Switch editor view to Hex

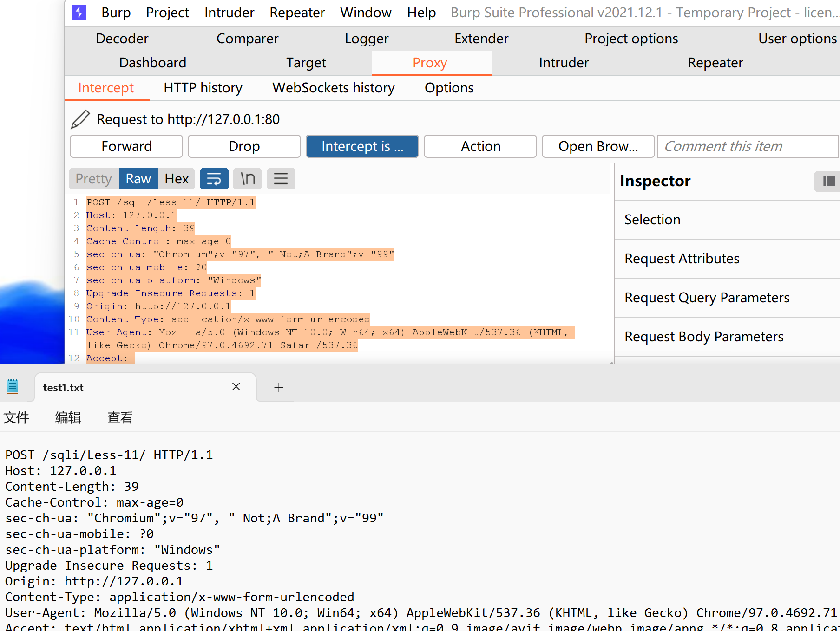coord(177,179)
